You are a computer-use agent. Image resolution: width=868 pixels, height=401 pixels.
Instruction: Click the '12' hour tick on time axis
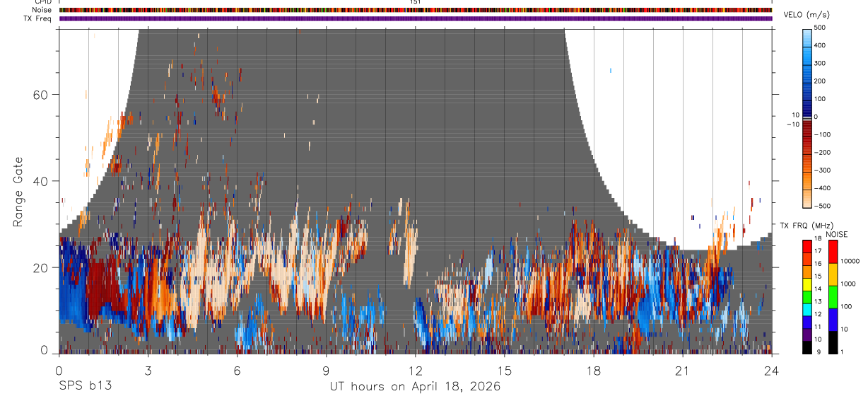[415, 371]
